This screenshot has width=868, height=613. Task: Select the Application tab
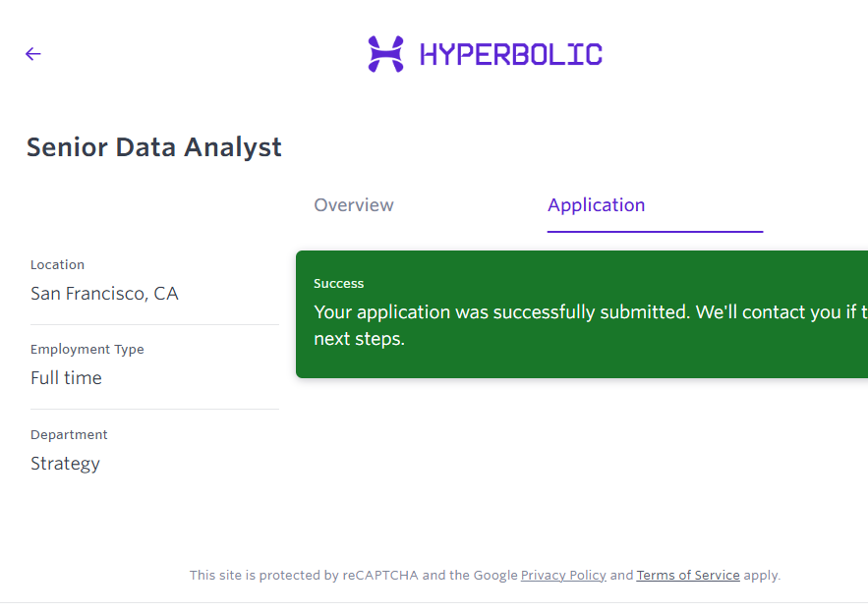pyautogui.click(x=597, y=205)
